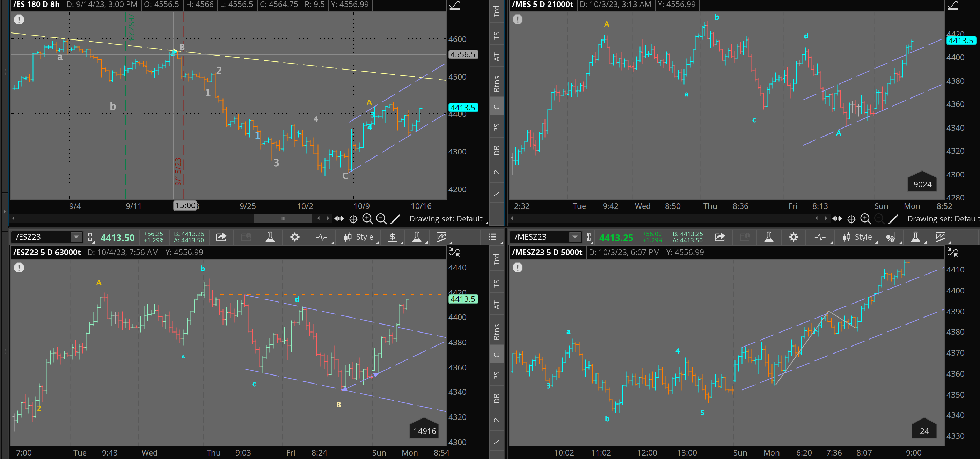Image resolution: width=980 pixels, height=459 pixels.
Task: Click the /ESZ23 last price 4413.50
Action: click(x=118, y=238)
